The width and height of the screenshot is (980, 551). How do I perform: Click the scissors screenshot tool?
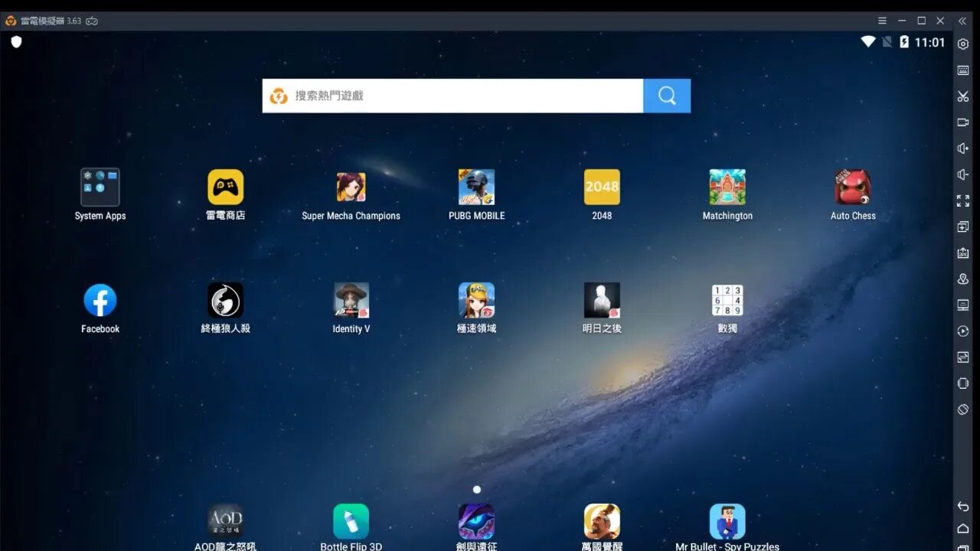point(963,96)
